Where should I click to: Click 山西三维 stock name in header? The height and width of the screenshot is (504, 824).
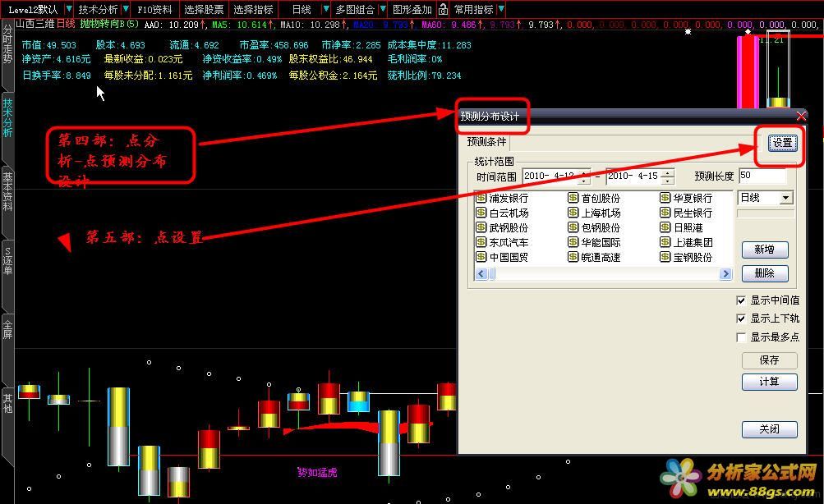point(35,24)
